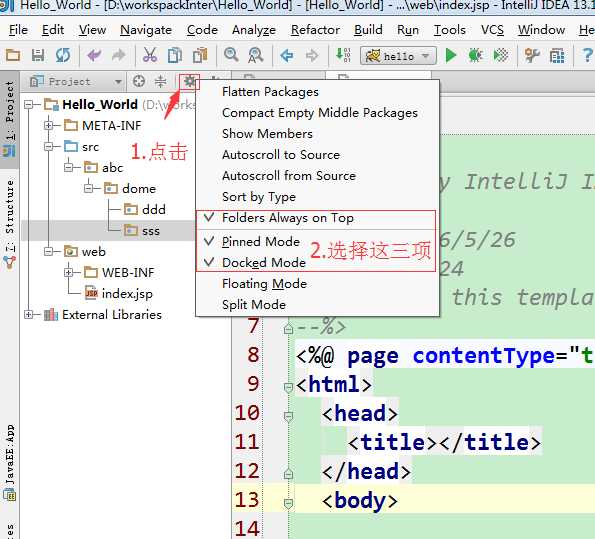Enable Autoscroll to Source option
595x539 pixels.
click(317, 154)
